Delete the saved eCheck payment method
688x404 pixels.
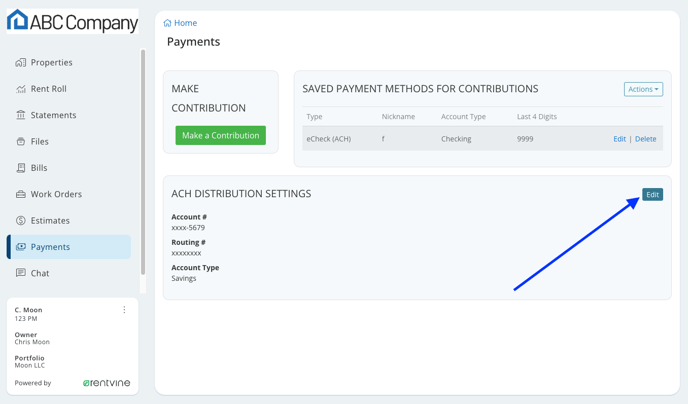645,139
